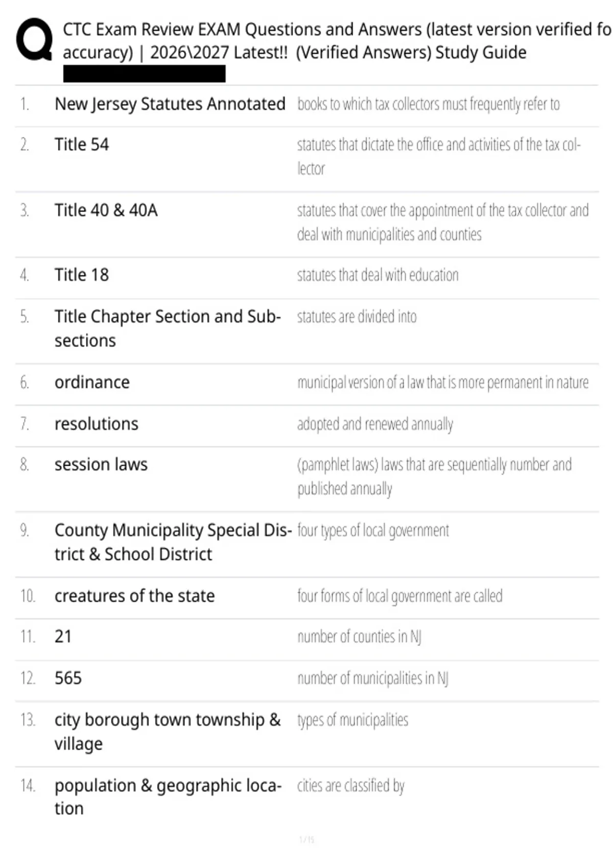The height and width of the screenshot is (868, 613).
Task: Click definition 'four types of local government'
Action: coord(373,531)
